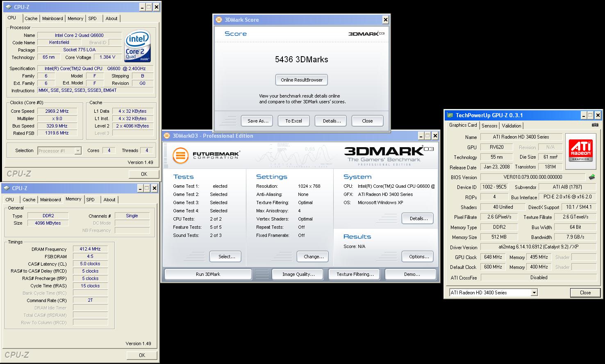
Task: Switch to Mainboard tab in top CPU-Z
Action: 52,18
